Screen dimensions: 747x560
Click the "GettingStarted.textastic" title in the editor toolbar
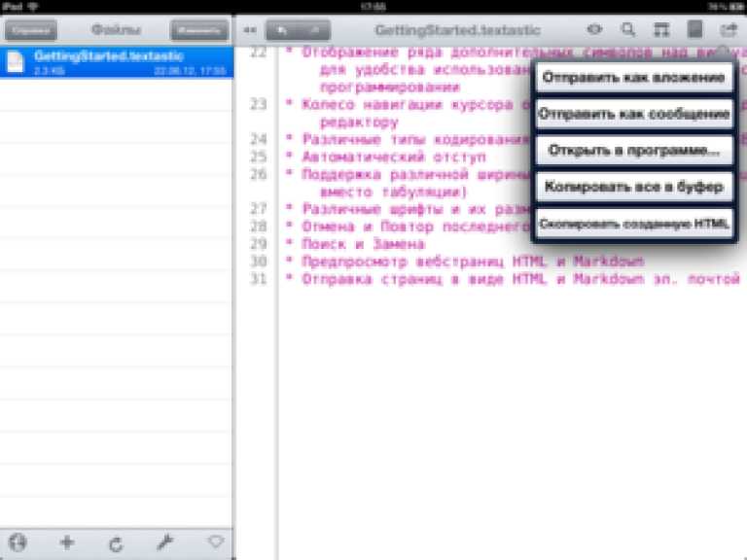(x=457, y=30)
